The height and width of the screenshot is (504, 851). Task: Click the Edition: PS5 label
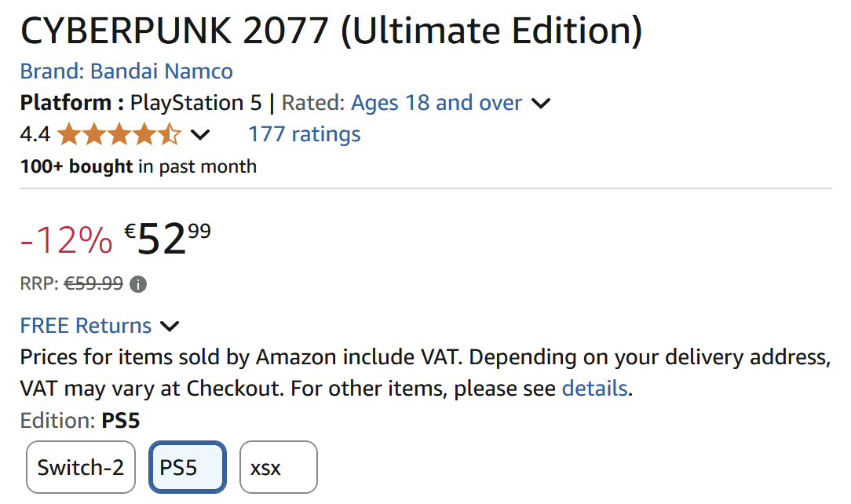pyautogui.click(x=80, y=421)
